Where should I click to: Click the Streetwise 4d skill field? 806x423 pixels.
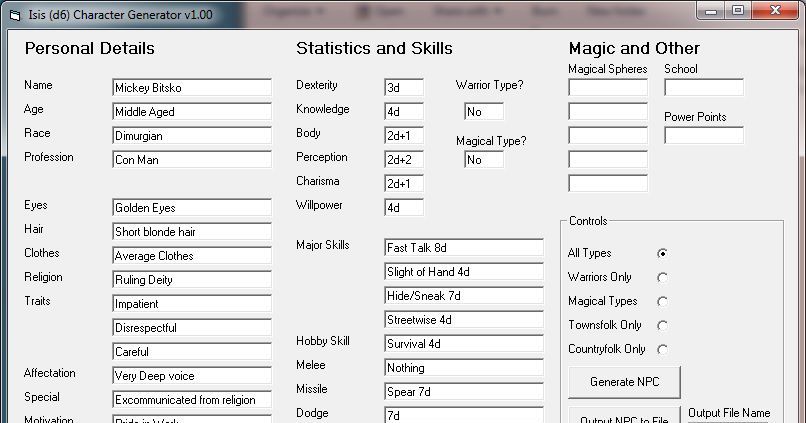click(x=464, y=320)
